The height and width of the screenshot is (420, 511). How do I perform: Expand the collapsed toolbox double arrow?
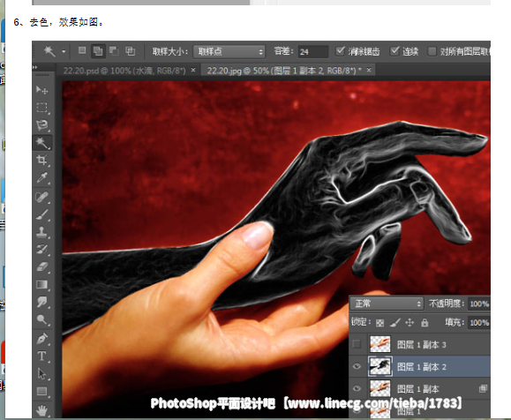click(x=35, y=67)
